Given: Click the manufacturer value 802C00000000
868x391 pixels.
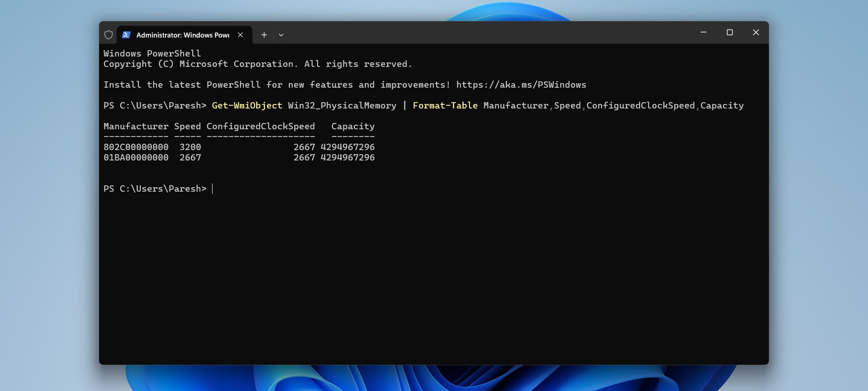Looking at the screenshot, I should click(x=136, y=147).
